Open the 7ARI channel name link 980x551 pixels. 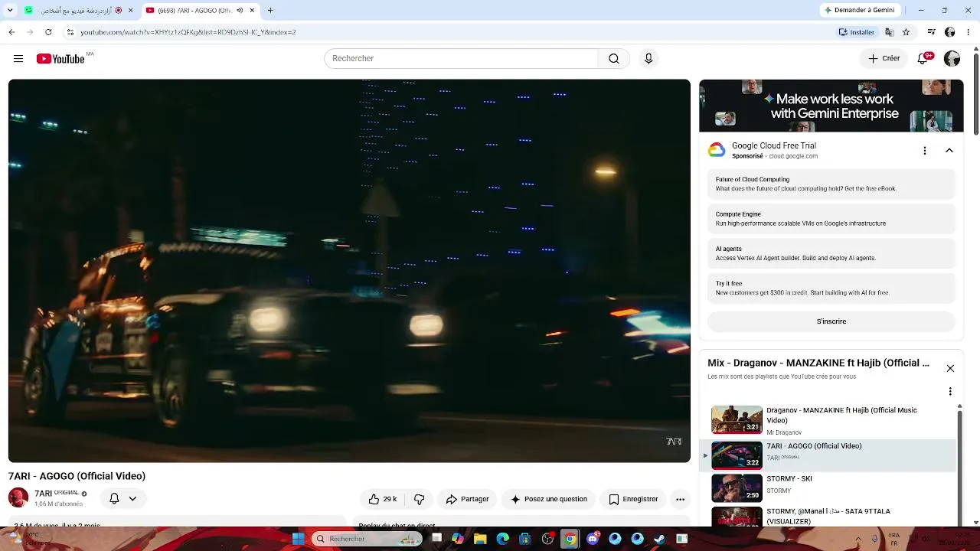(x=57, y=494)
